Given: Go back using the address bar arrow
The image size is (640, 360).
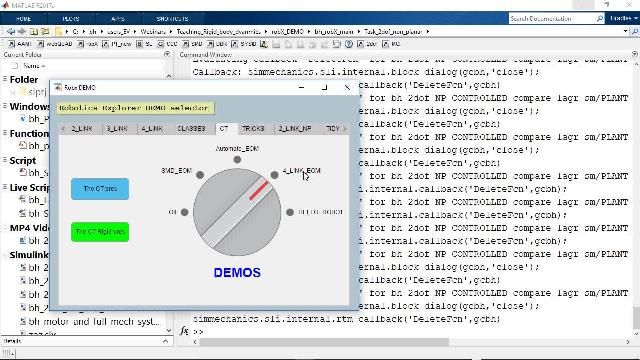Looking at the screenshot, I should pyautogui.click(x=11, y=31).
